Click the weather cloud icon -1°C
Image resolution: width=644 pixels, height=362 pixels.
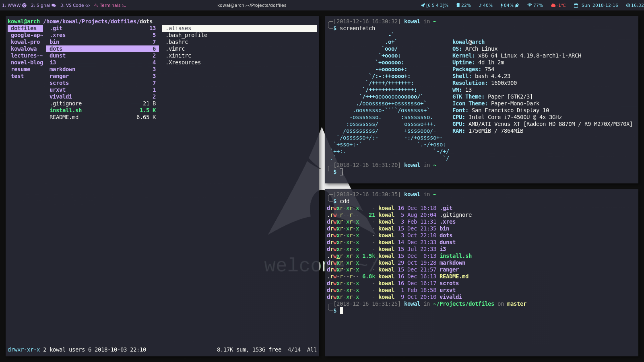pyautogui.click(x=553, y=5)
